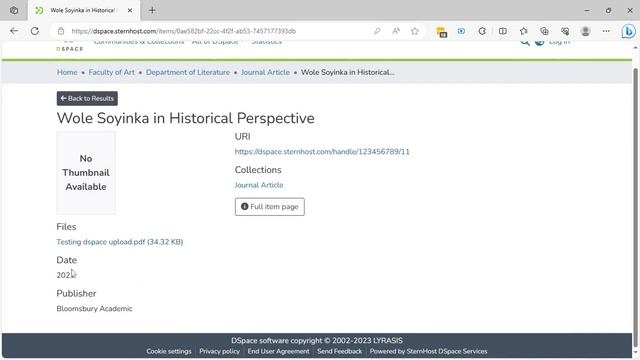Open Faculty of Art breadcrumb
Image resolution: width=640 pixels, height=360 pixels.
(x=111, y=72)
